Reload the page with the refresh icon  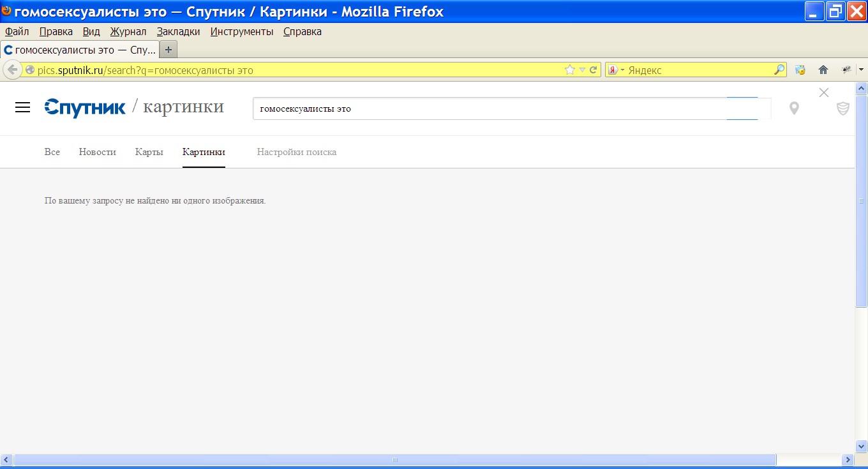[x=593, y=70]
